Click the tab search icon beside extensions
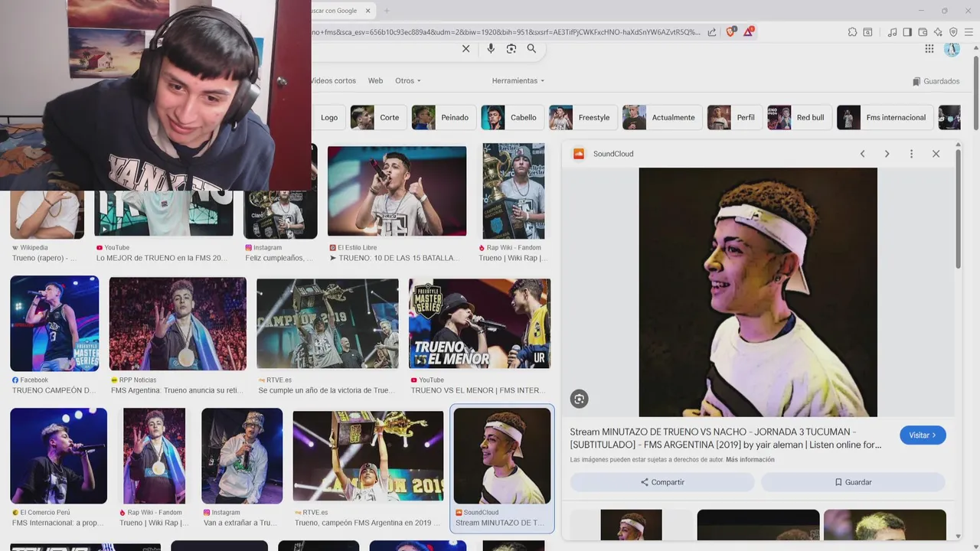This screenshot has width=980, height=551. (867, 32)
